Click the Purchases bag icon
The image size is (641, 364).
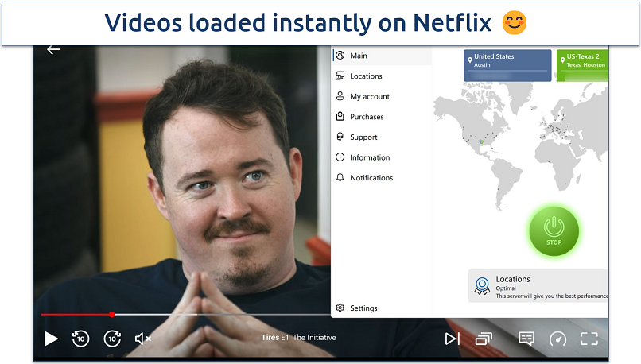point(340,116)
